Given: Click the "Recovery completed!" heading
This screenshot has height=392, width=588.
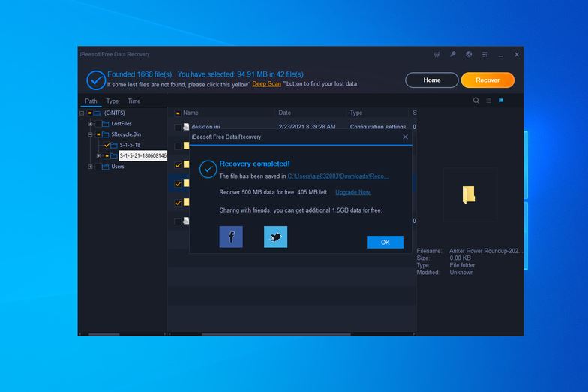Looking at the screenshot, I should click(x=255, y=164).
